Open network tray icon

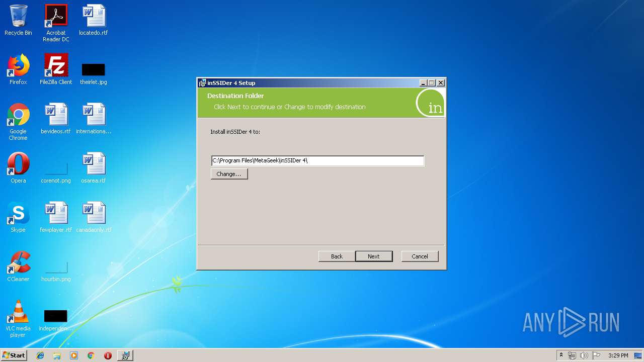pyautogui.click(x=572, y=355)
